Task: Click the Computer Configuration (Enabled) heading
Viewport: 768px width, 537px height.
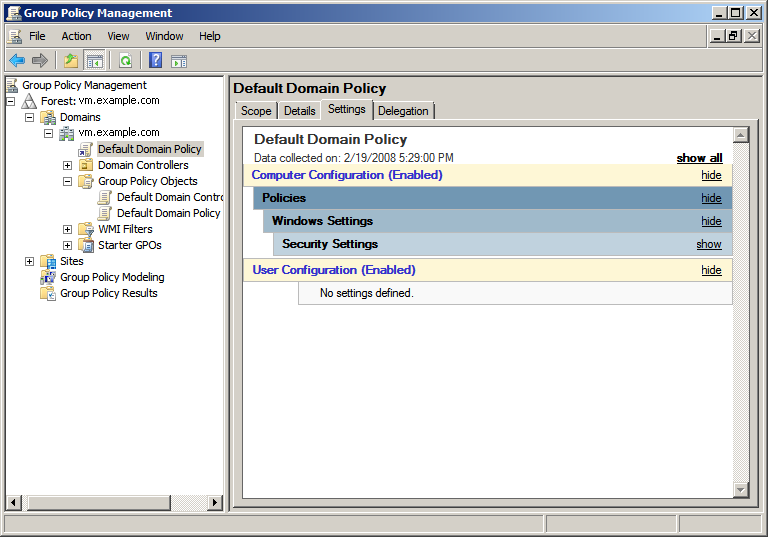Action: [x=347, y=175]
